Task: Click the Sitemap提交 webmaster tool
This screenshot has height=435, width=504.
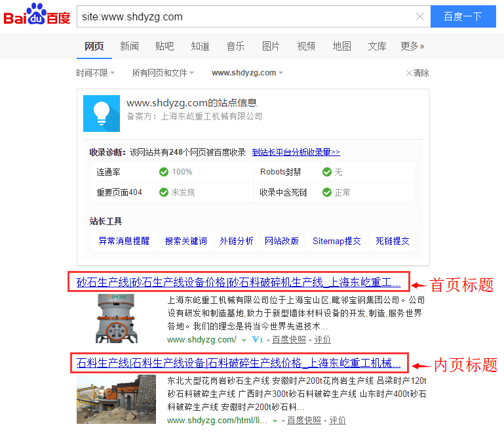Action: coord(336,241)
